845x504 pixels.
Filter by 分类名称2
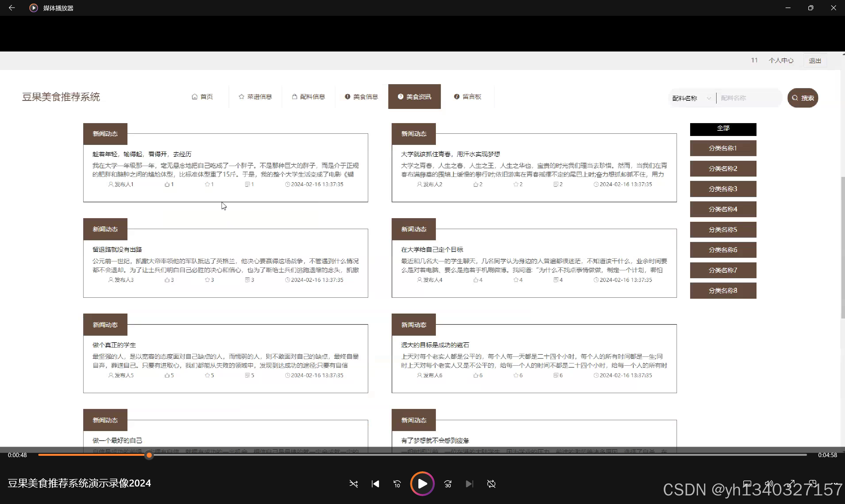click(723, 168)
